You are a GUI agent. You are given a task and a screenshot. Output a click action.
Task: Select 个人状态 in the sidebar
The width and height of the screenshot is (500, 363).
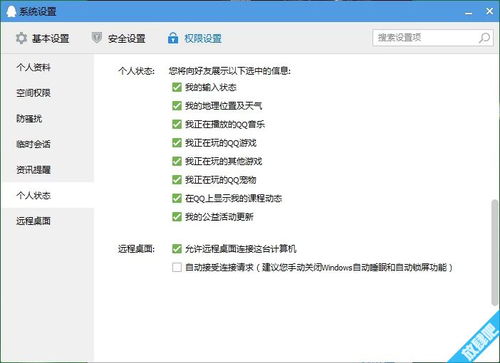[x=48, y=195]
